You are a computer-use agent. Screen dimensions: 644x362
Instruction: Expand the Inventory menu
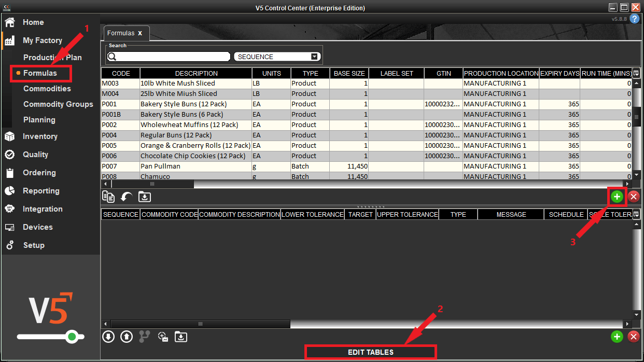[40, 136]
